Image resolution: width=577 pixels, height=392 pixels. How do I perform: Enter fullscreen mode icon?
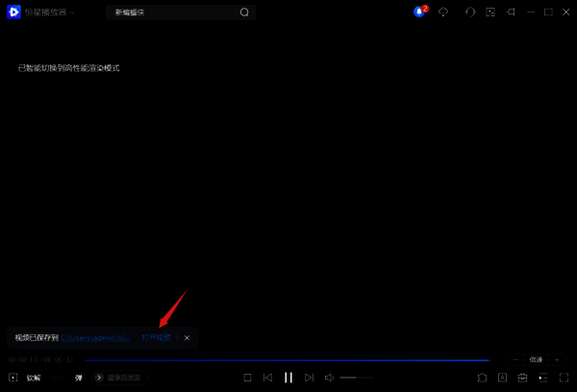coord(564,378)
